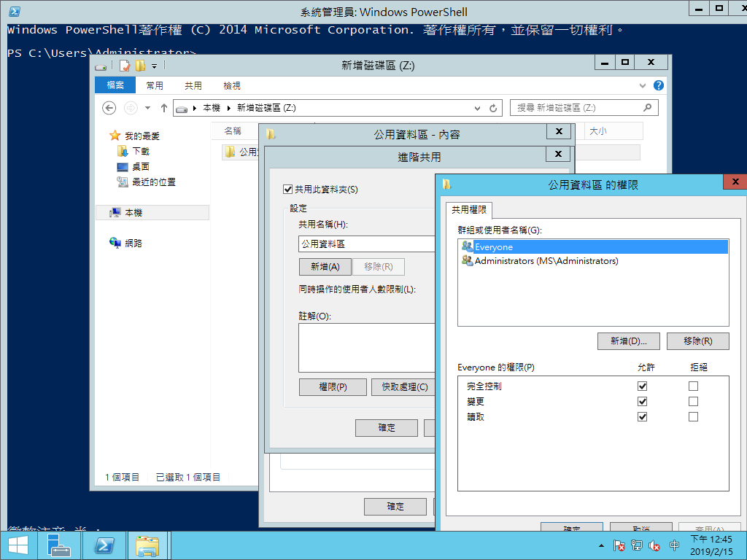Check network status in the system tray
The width and height of the screenshot is (747, 560).
(637, 545)
